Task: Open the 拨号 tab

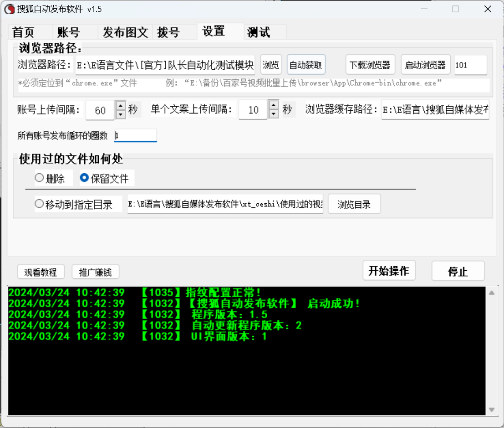Action: click(168, 32)
